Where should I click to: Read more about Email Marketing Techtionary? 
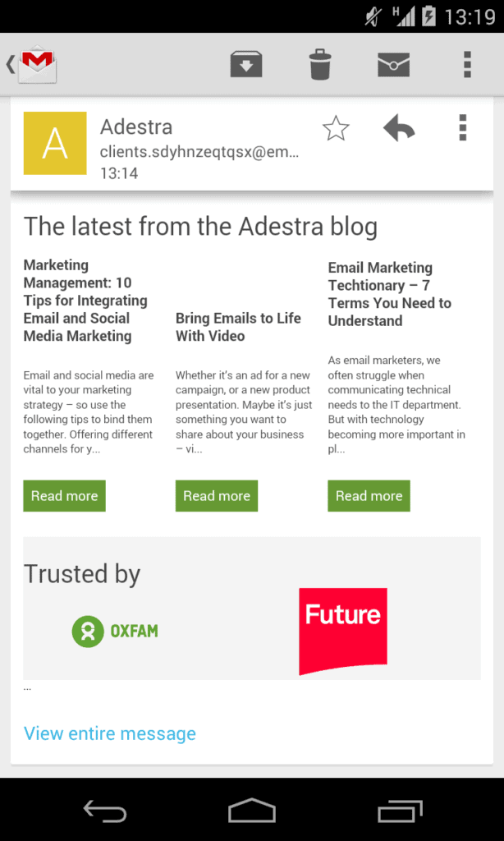(369, 495)
